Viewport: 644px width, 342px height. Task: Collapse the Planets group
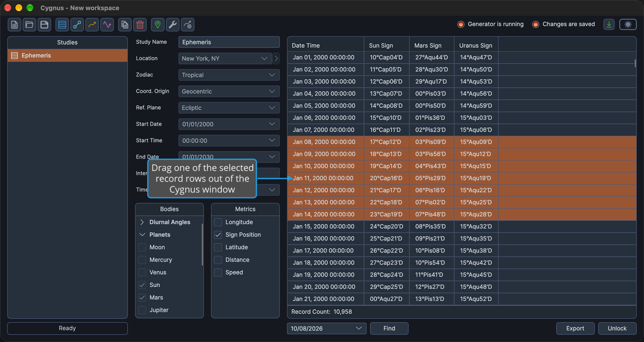tap(142, 235)
